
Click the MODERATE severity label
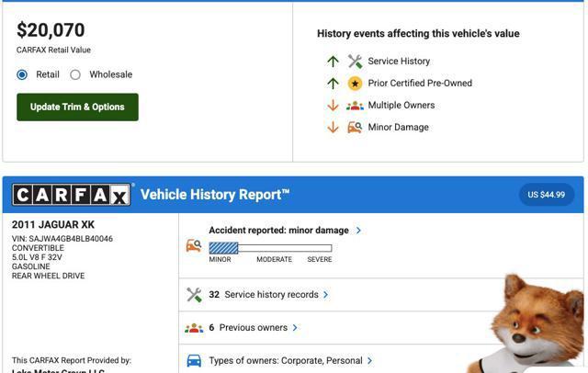coord(274,259)
